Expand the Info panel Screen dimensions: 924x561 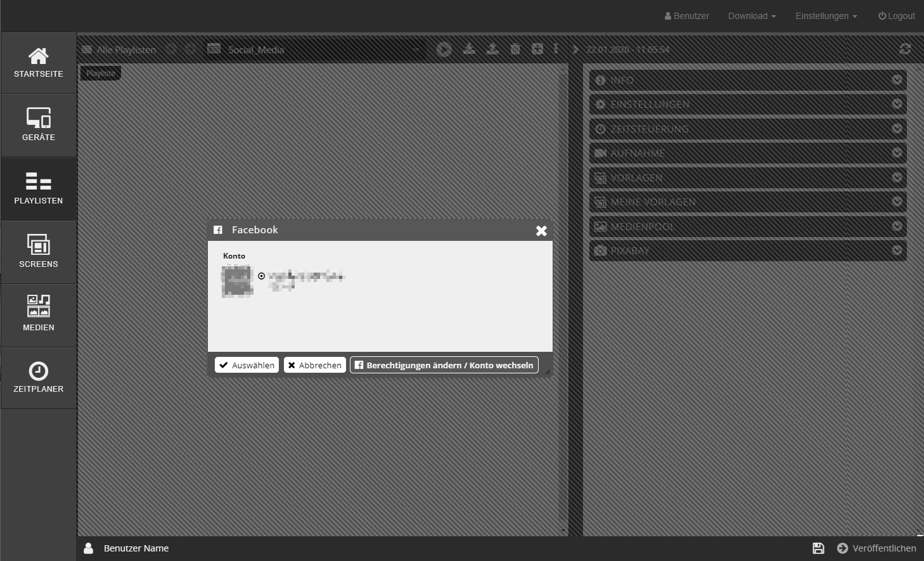point(747,81)
